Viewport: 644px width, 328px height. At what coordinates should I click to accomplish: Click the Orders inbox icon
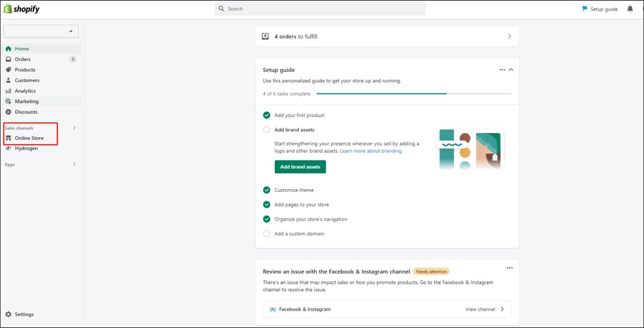click(8, 59)
